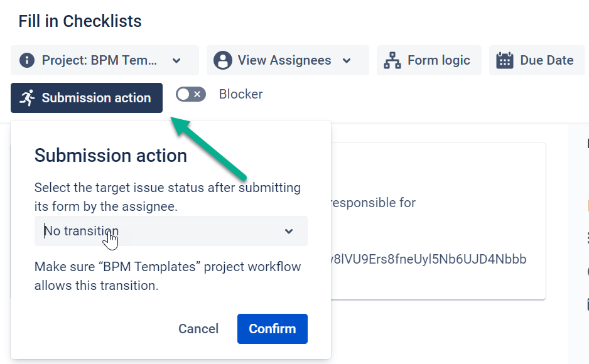
Task: Click the arrow in the transition select box
Action: (x=289, y=231)
